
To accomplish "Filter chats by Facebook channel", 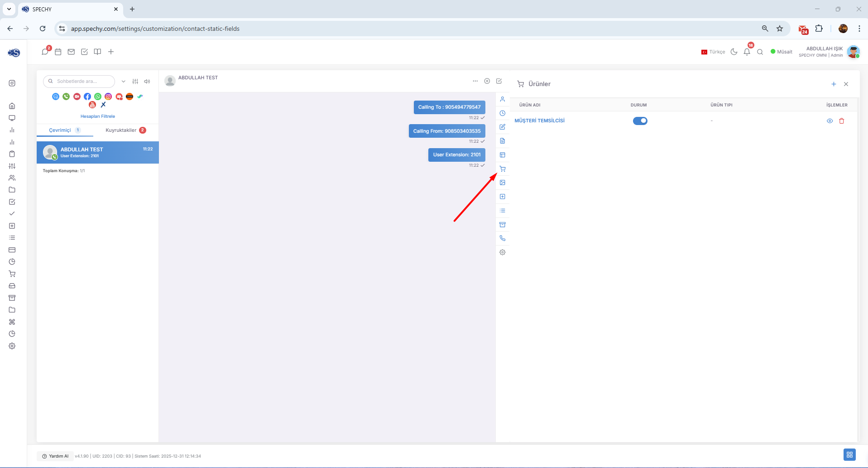I will pyautogui.click(x=87, y=96).
